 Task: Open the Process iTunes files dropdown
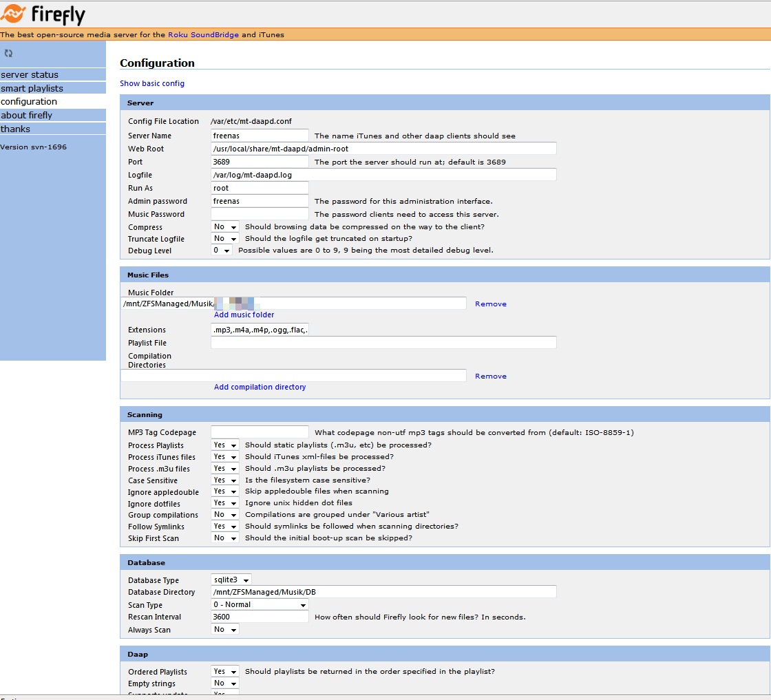pyautogui.click(x=225, y=456)
